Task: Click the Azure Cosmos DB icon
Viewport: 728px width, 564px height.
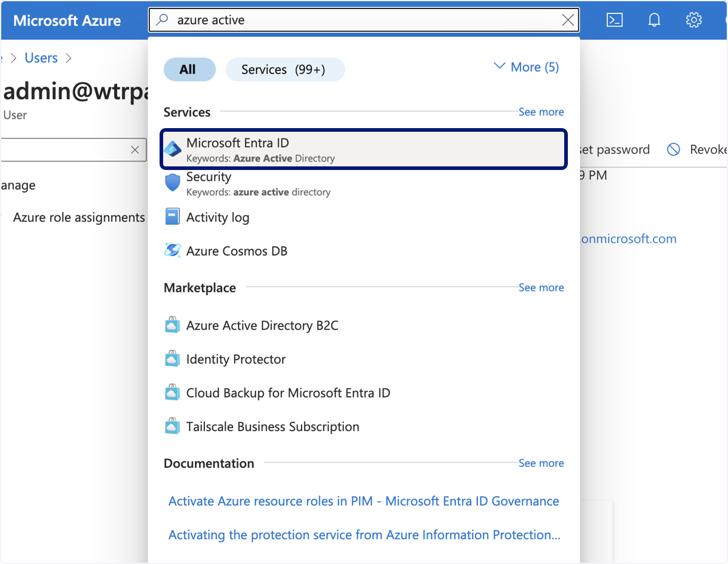Action: tap(172, 250)
